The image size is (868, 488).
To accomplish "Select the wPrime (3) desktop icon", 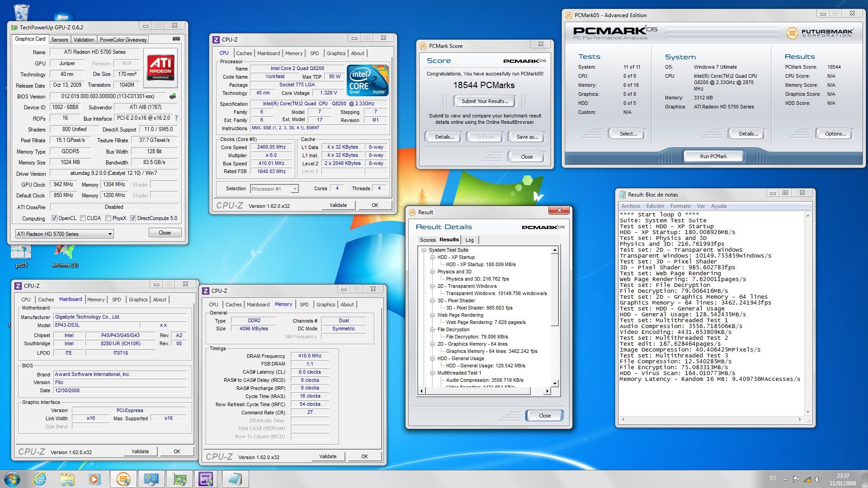I will pos(65,256).
